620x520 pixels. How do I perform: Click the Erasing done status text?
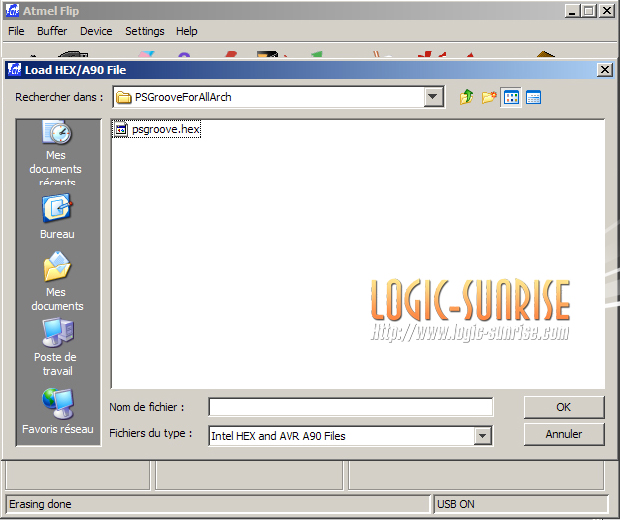coord(40,504)
